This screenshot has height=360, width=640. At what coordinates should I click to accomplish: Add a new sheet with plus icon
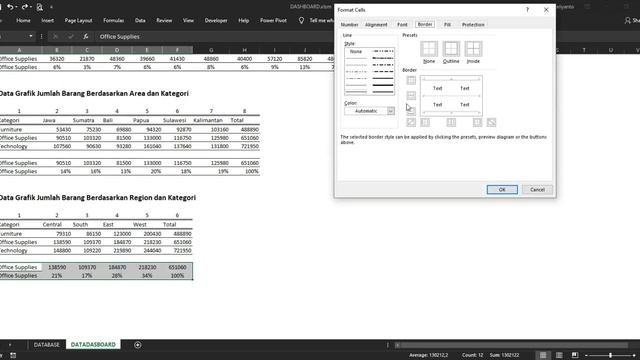[138, 345]
